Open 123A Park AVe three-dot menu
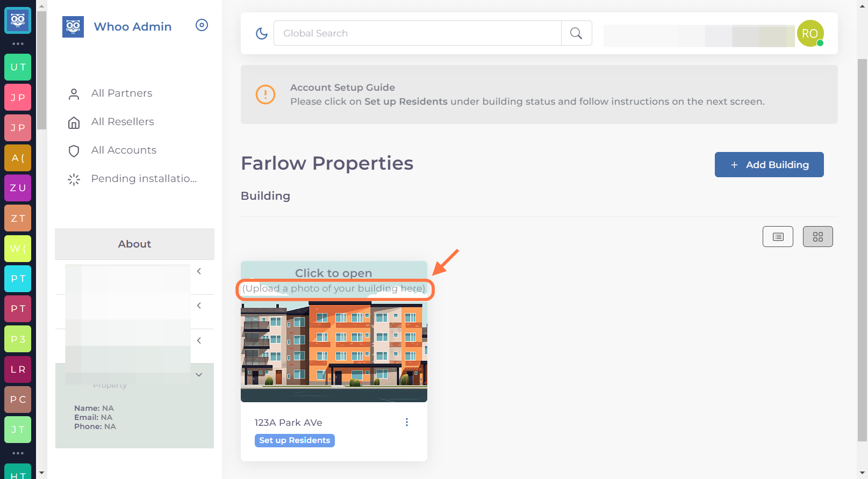Viewport: 868px width, 479px height. pos(407,422)
